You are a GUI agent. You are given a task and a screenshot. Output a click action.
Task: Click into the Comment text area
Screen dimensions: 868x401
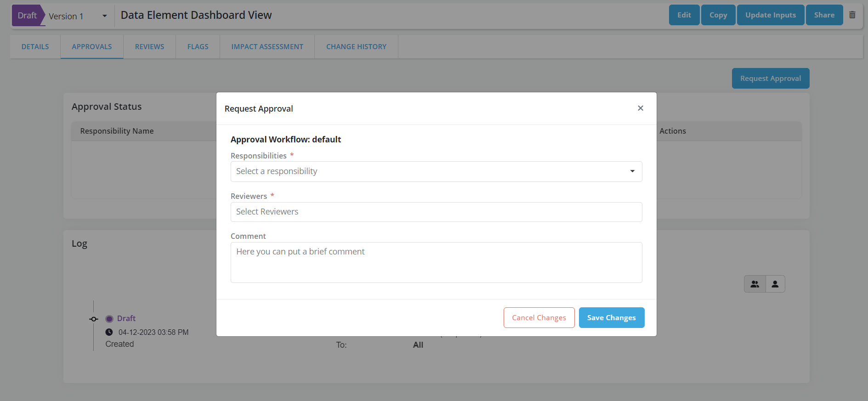pos(436,262)
